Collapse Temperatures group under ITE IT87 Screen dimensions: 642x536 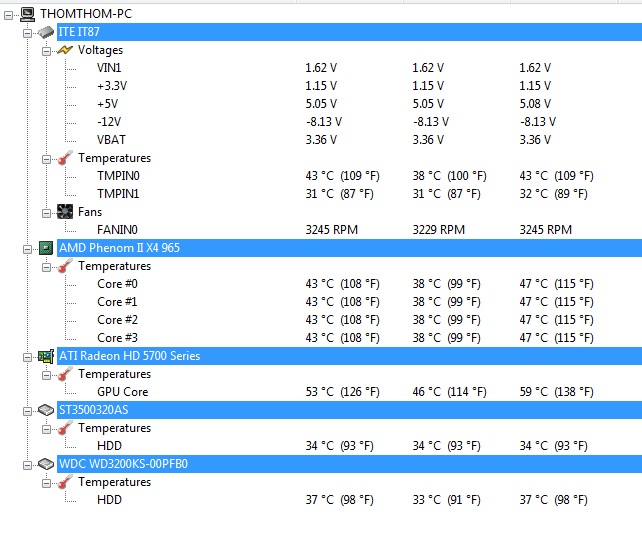point(46,159)
